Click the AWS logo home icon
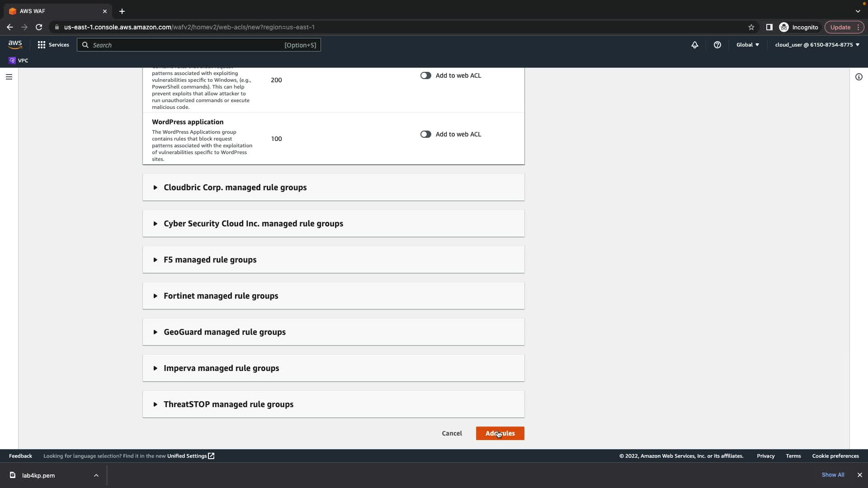This screenshot has width=868, height=488. [15, 44]
